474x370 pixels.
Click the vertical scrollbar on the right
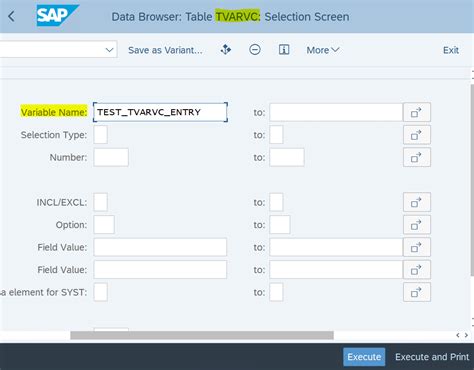472,180
